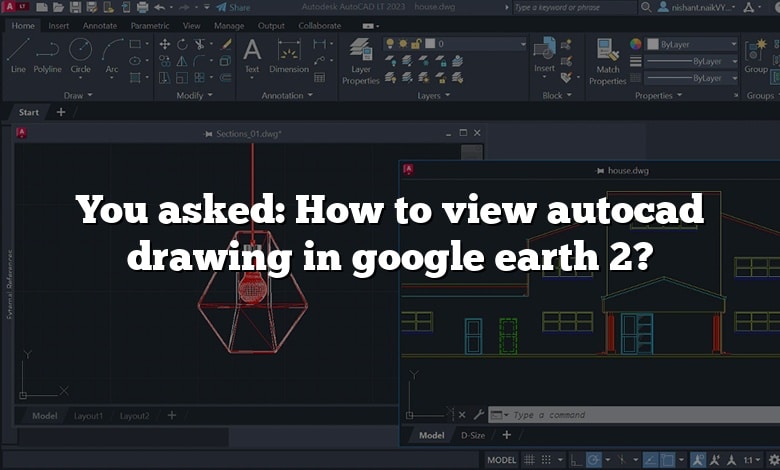Click the Group tool

coord(756,56)
